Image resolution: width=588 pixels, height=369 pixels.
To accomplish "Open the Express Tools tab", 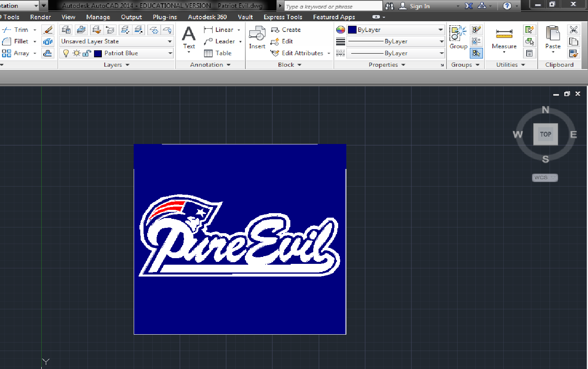I will 283,17.
